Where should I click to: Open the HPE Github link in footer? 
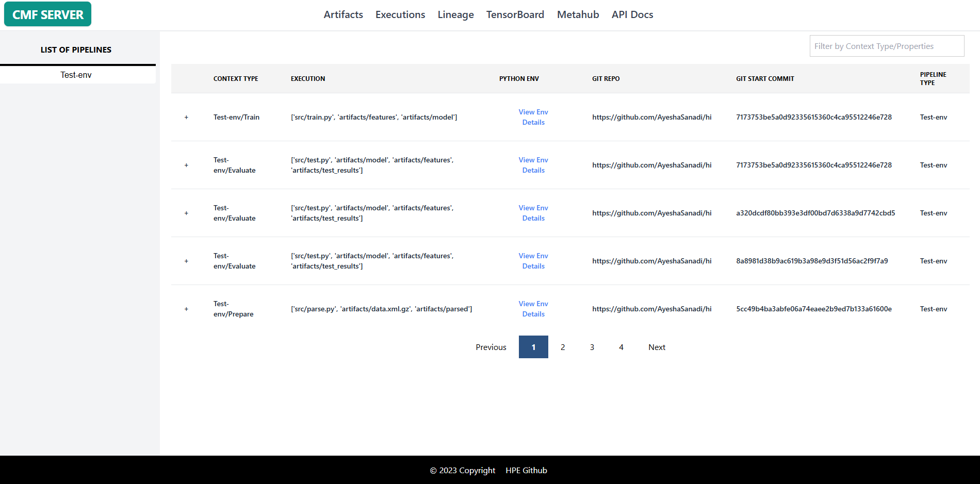click(526, 470)
